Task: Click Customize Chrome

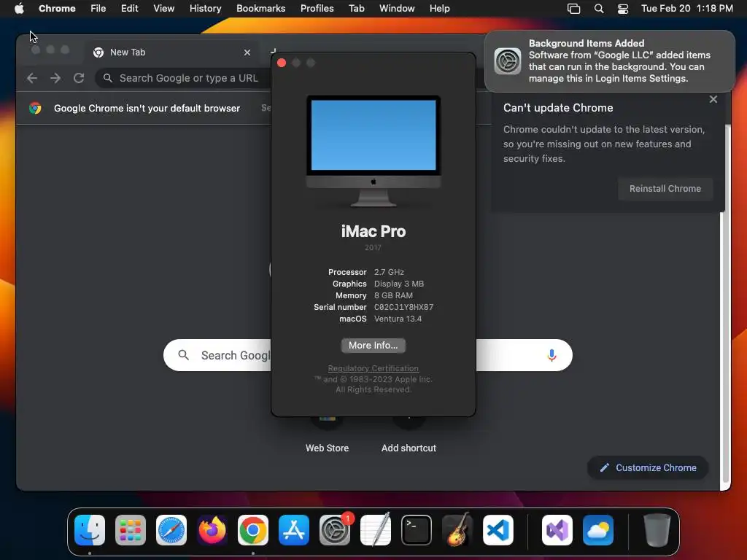Action: [x=648, y=467]
